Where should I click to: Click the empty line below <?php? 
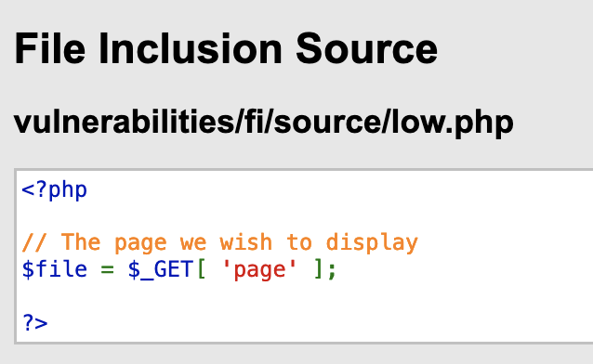[x=303, y=216]
